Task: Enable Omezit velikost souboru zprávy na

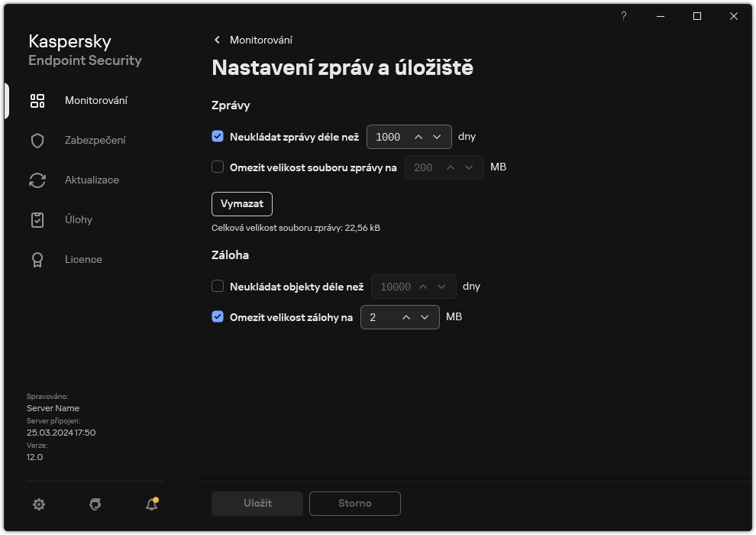Action: [218, 167]
